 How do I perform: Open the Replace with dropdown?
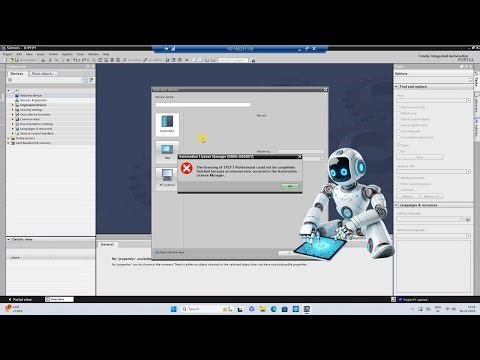coord(468,171)
